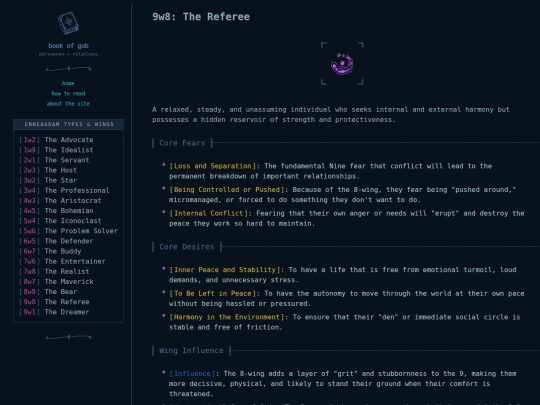Image resolution: width=540 pixels, height=405 pixels.
Task: Go to 9w1 The Dreamer
Action: 54,312
